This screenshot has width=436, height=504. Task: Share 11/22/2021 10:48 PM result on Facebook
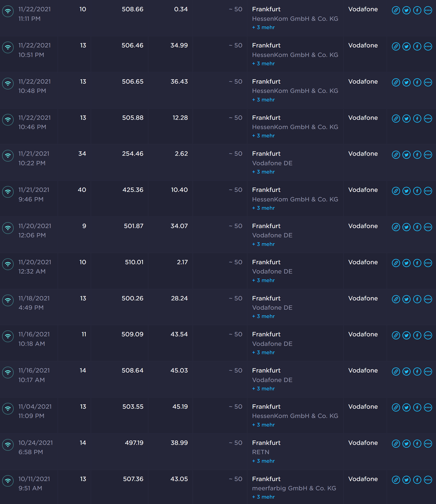(417, 82)
